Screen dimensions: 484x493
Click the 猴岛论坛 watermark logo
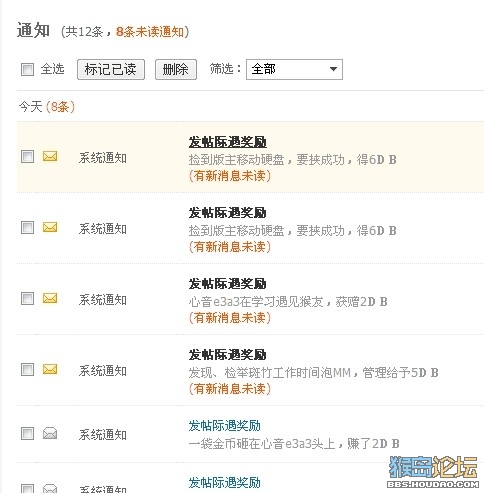coord(433,471)
